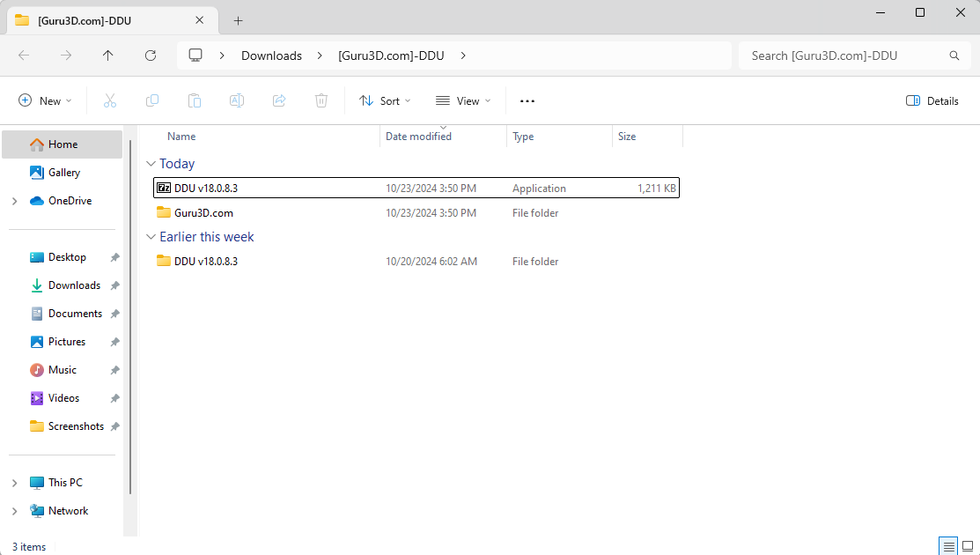Click the search box for [Guru3D.com]-DDU
This screenshot has height=555, width=980.
[x=845, y=55]
